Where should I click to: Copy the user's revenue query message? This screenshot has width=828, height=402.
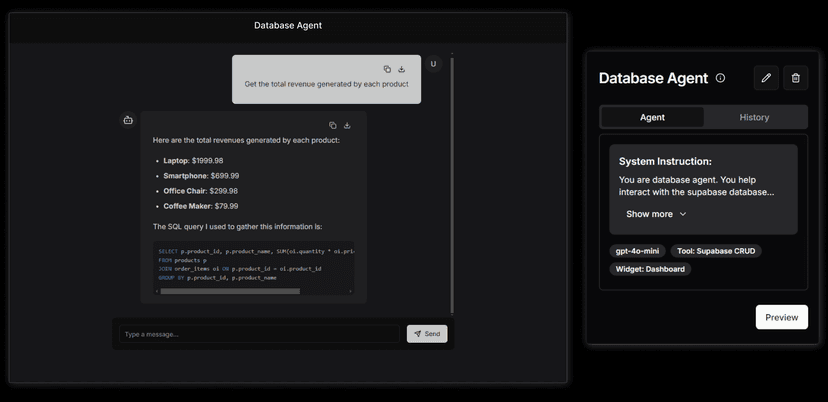coord(387,69)
